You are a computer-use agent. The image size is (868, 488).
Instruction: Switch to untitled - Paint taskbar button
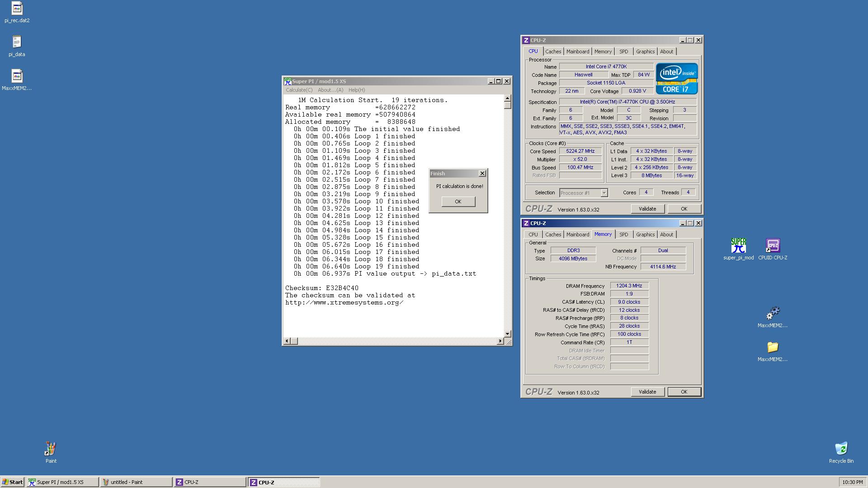point(136,482)
